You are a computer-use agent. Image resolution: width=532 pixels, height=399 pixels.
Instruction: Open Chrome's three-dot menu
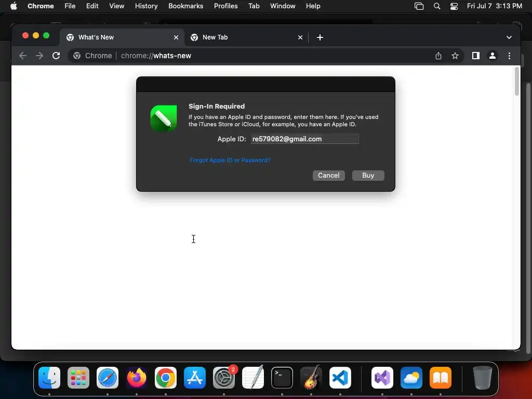pos(509,56)
